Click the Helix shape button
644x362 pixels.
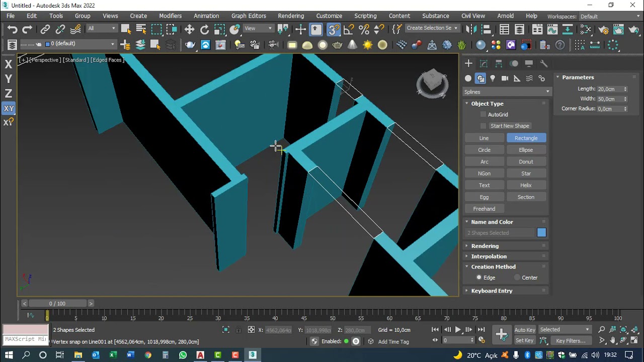point(526,185)
